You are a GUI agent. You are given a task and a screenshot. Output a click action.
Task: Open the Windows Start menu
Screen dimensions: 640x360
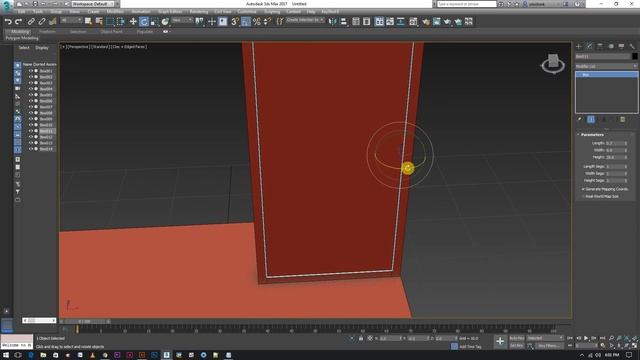point(6,355)
